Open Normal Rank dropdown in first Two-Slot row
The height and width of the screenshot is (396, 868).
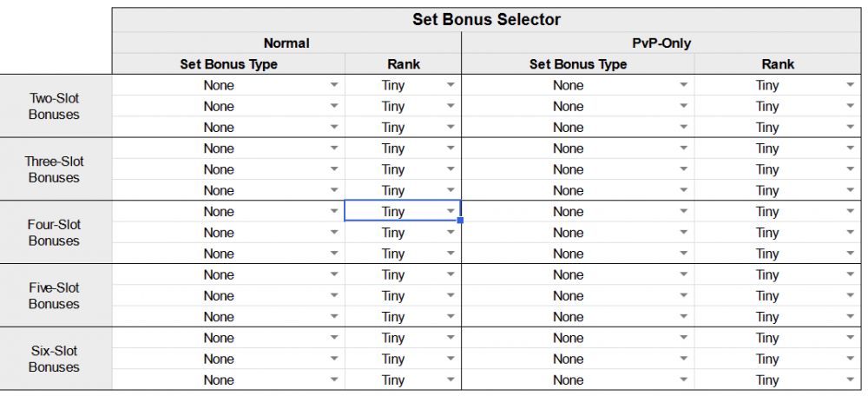pos(450,85)
